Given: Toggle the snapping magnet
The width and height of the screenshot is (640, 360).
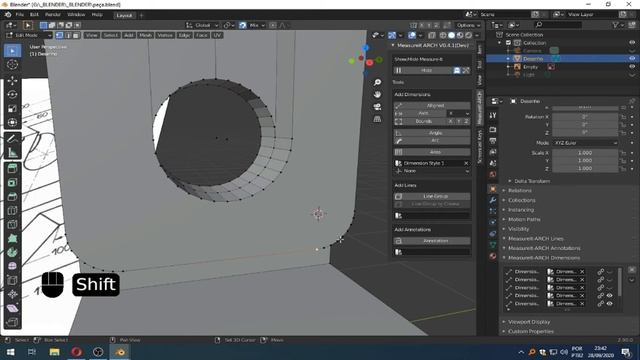Looking at the screenshot, I should click(x=242, y=25).
